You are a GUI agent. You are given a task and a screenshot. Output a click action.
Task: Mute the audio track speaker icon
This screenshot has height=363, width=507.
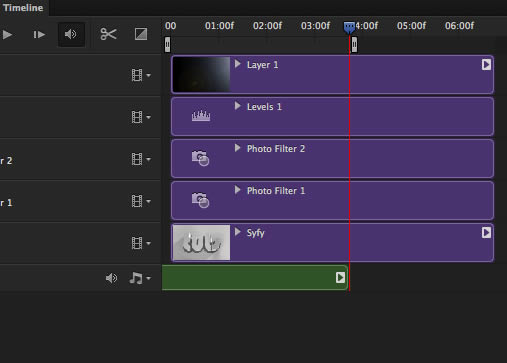pos(111,278)
